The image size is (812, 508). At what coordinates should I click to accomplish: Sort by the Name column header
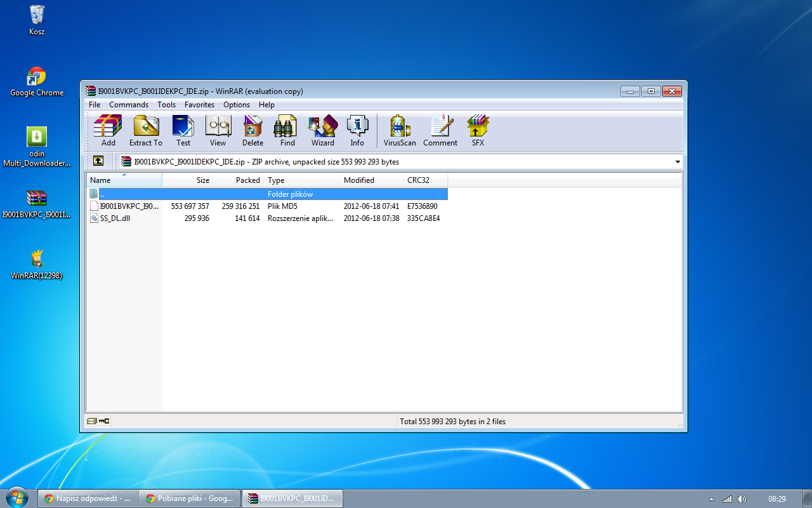click(124, 180)
